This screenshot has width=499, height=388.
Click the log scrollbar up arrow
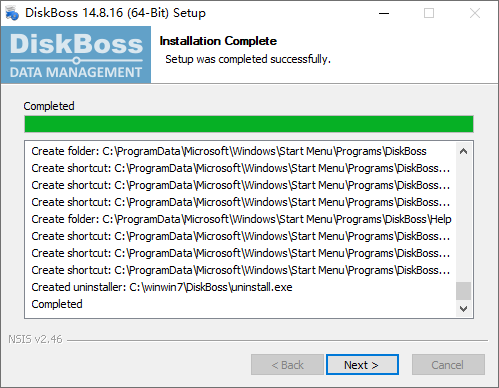[x=463, y=151]
